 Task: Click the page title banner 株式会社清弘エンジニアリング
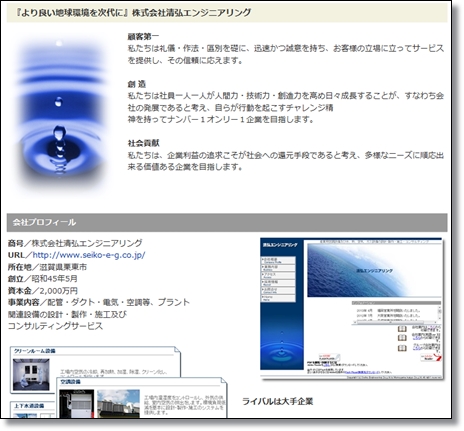click(134, 13)
